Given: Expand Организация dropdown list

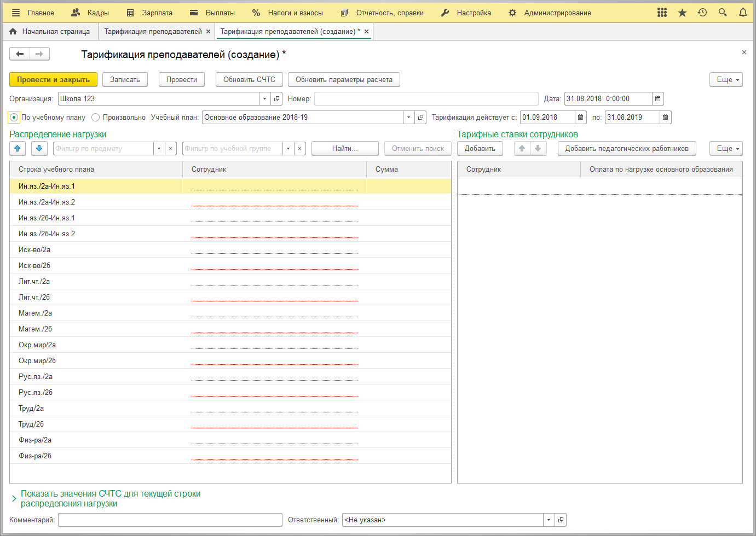Looking at the screenshot, I should click(265, 98).
